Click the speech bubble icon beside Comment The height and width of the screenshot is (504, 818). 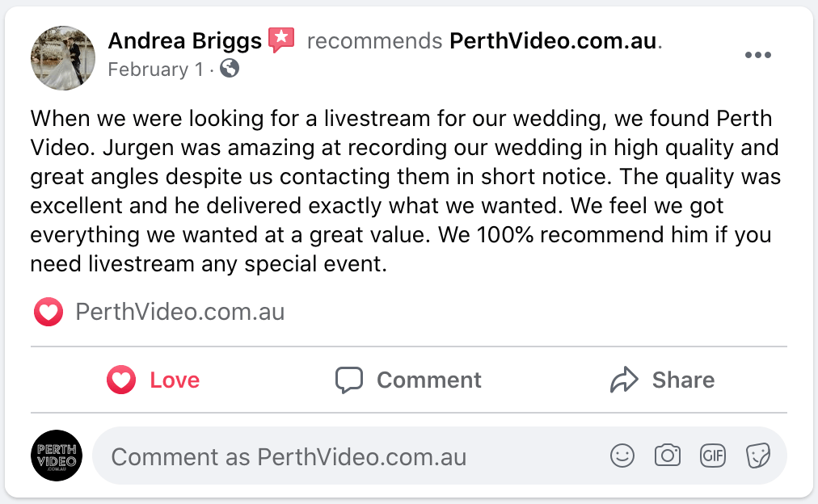pos(349,380)
